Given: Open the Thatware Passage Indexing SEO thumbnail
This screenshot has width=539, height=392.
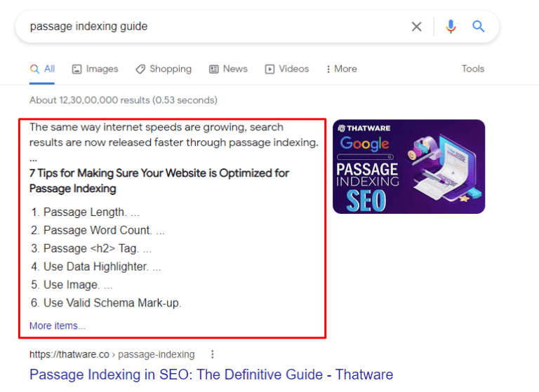Looking at the screenshot, I should tap(408, 167).
